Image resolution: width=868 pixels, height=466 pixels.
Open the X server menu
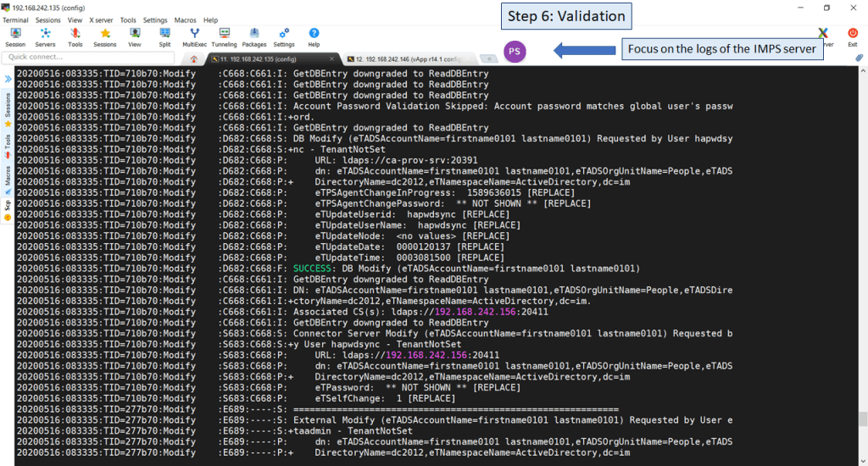(100, 19)
